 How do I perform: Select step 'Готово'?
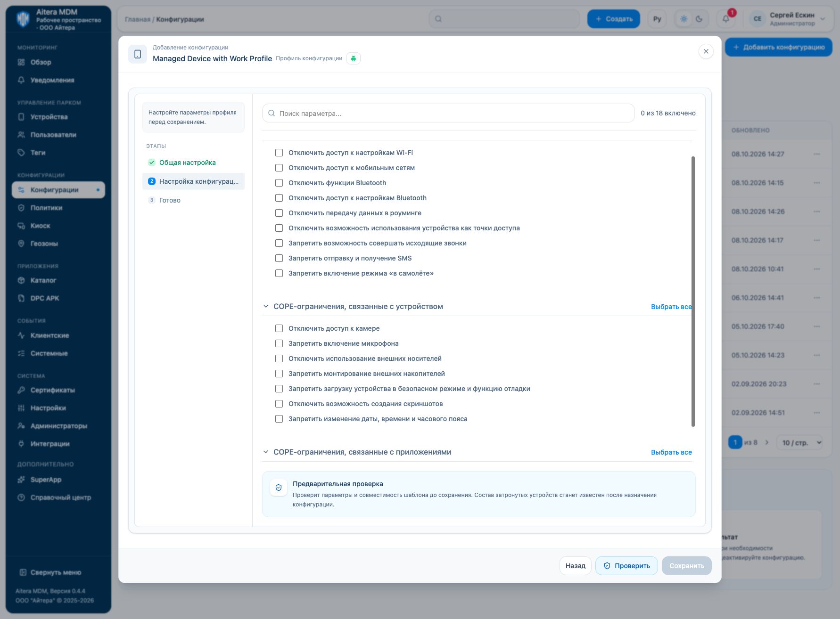[x=193, y=200]
